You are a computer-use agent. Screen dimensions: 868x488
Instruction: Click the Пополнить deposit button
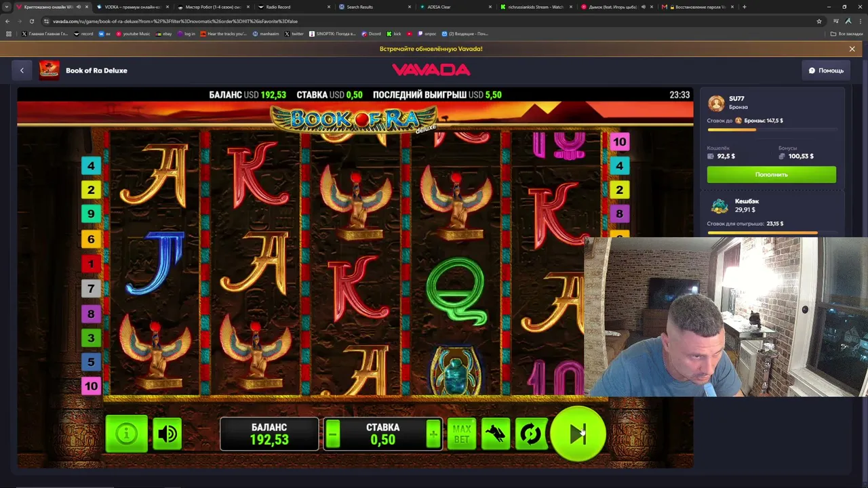772,175
